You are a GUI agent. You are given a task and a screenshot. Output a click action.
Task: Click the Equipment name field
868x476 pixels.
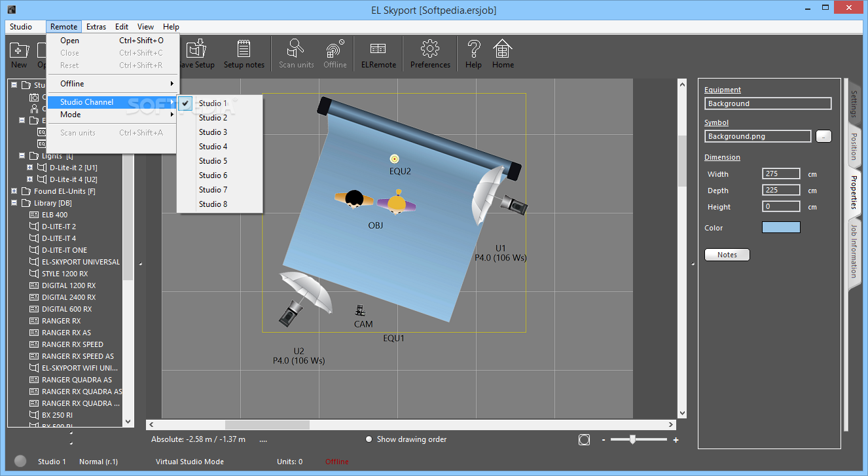768,103
